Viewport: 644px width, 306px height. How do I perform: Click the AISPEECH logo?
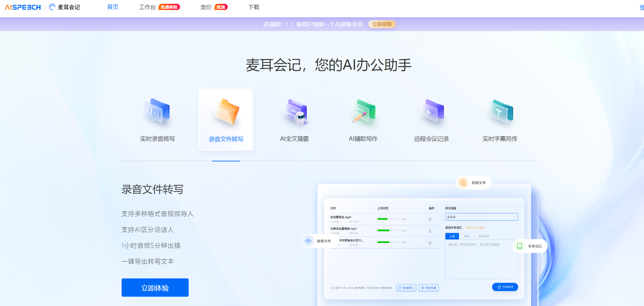click(23, 7)
